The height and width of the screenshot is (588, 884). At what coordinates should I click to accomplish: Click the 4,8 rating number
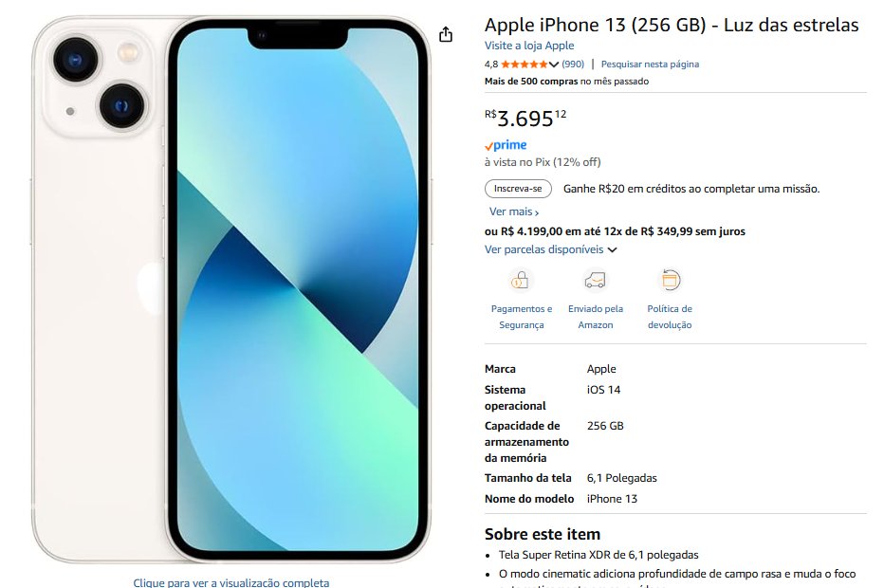(x=491, y=64)
